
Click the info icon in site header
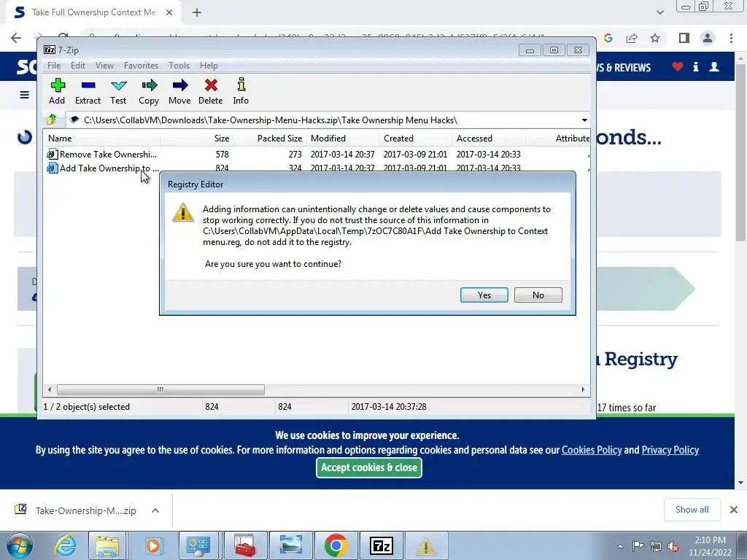(x=696, y=66)
